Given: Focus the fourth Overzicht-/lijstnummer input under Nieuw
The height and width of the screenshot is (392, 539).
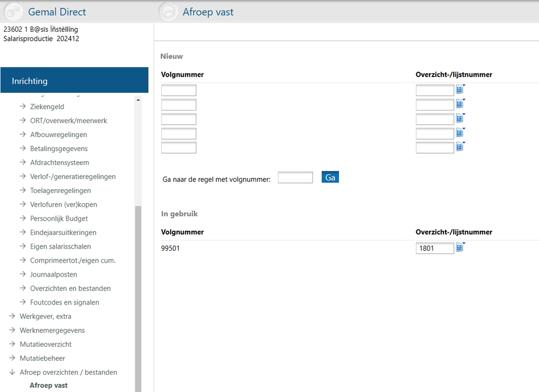Looking at the screenshot, I should (435, 134).
